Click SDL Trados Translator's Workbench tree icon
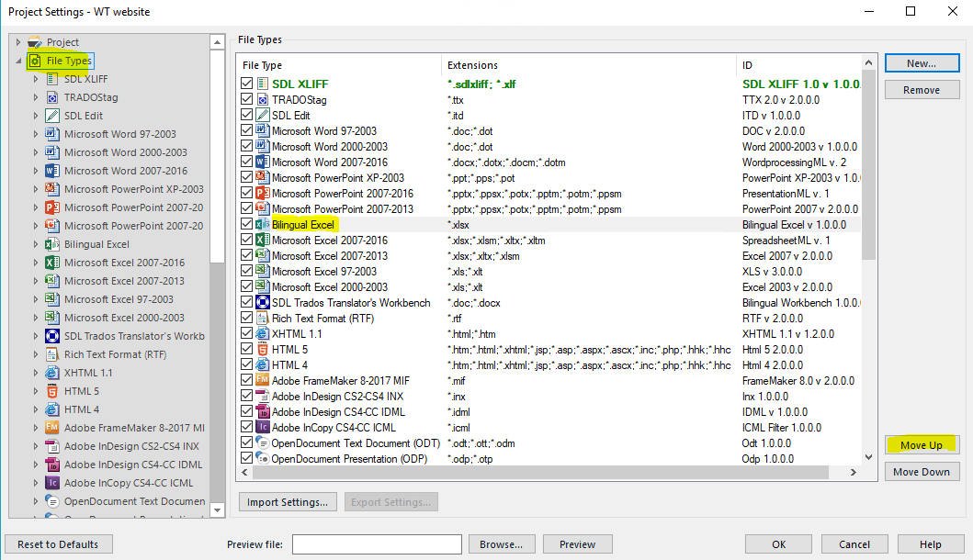Viewport: 973px width, 560px height. (x=52, y=336)
